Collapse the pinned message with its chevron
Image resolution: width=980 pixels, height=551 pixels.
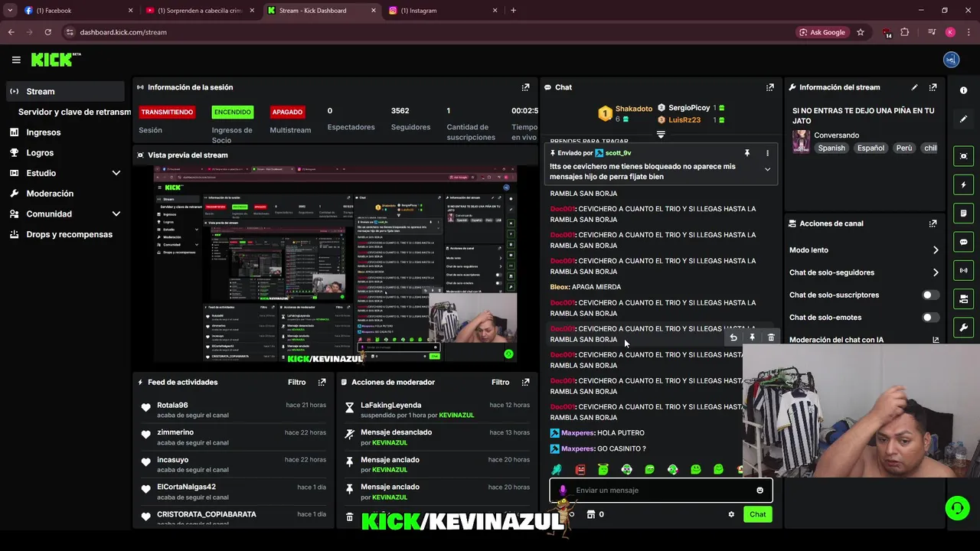coord(767,170)
